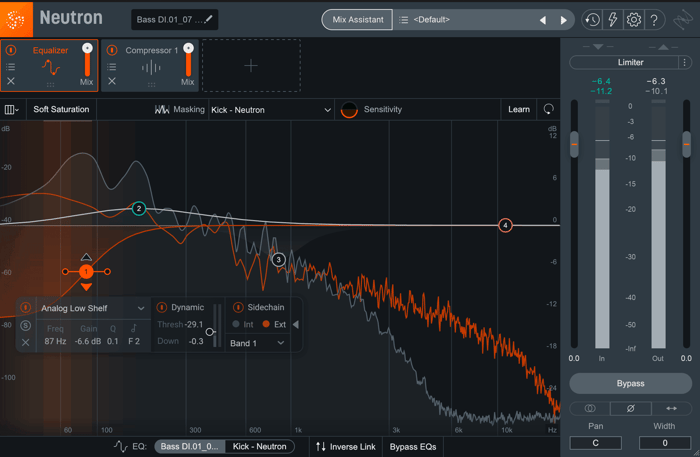Click the orange down triangle below node 1
The image size is (700, 457).
(86, 287)
